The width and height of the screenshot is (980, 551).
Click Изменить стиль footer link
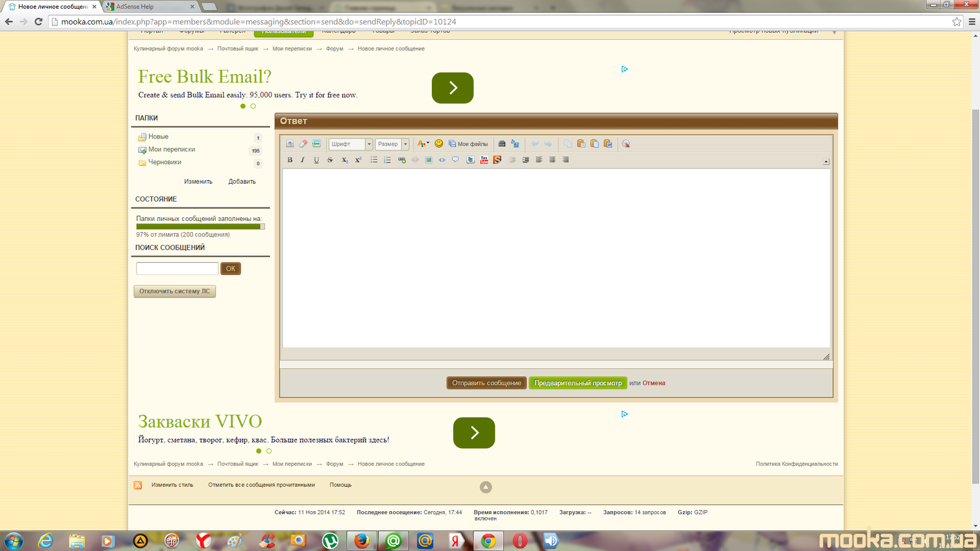pos(172,485)
